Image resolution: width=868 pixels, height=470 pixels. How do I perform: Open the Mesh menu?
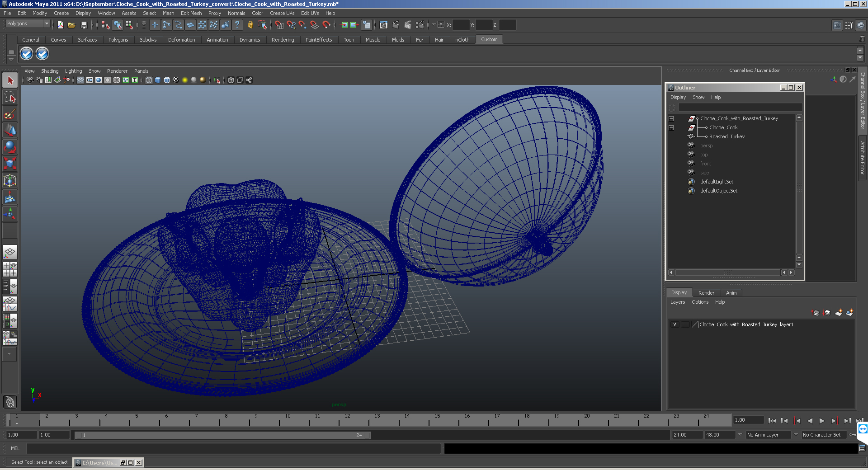point(168,13)
